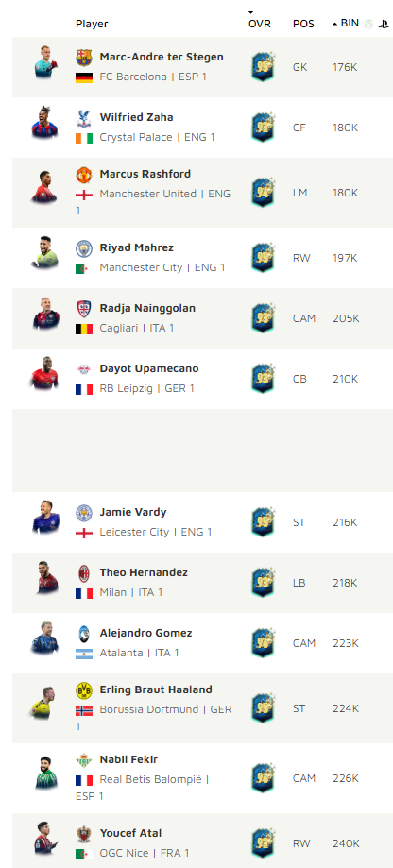Click the Manchester City club badge
393x868 pixels.
pyautogui.click(x=84, y=248)
